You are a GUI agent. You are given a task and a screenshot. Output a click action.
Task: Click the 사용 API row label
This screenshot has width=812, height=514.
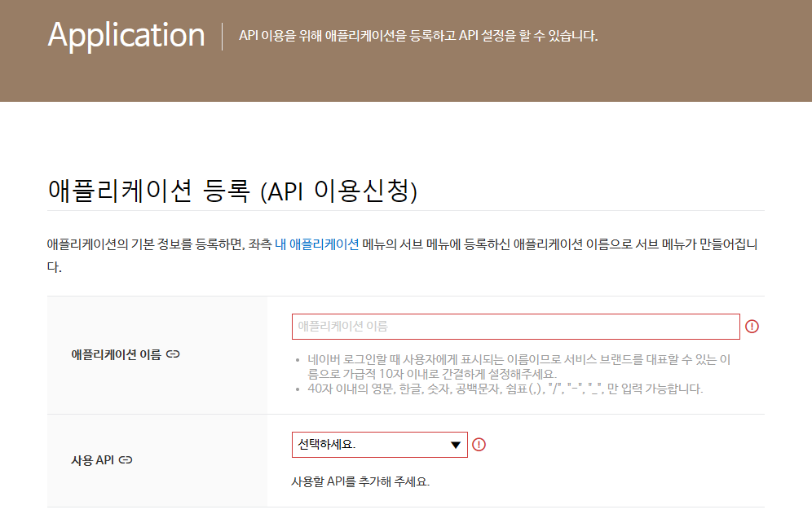coord(92,460)
